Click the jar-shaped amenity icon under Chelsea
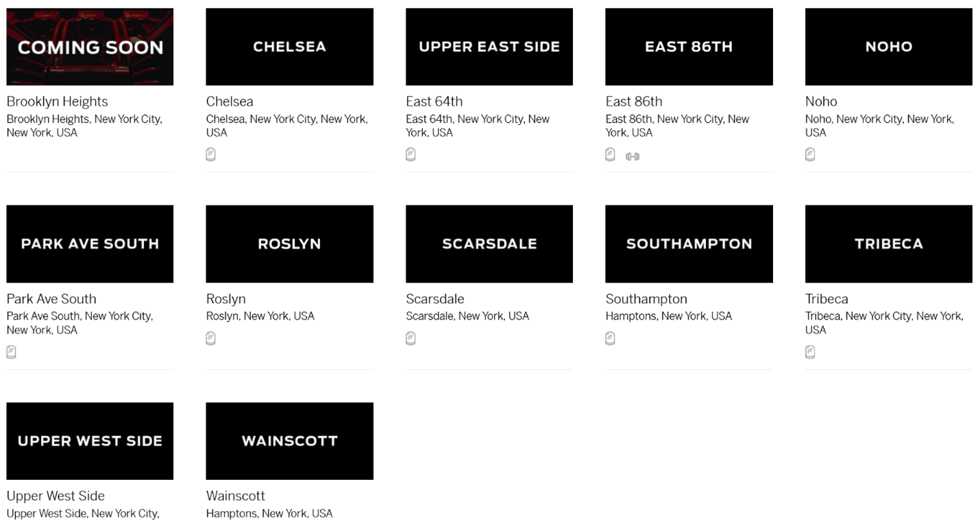 (x=211, y=154)
